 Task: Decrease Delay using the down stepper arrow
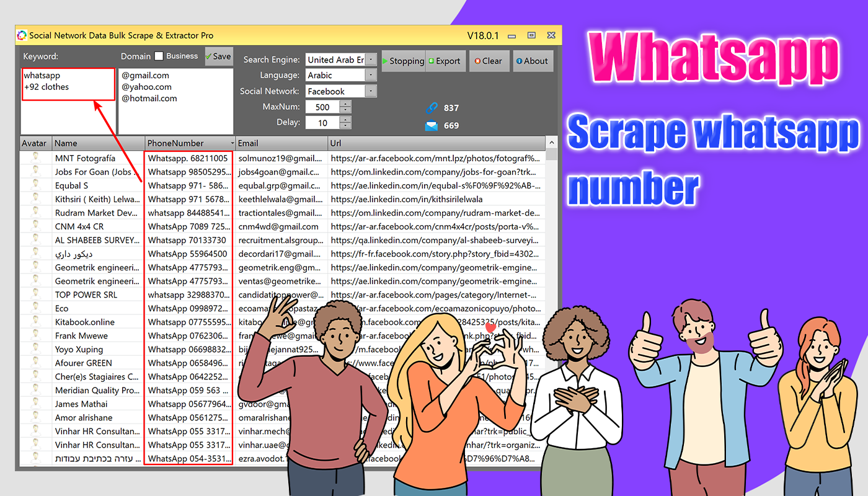[345, 125]
